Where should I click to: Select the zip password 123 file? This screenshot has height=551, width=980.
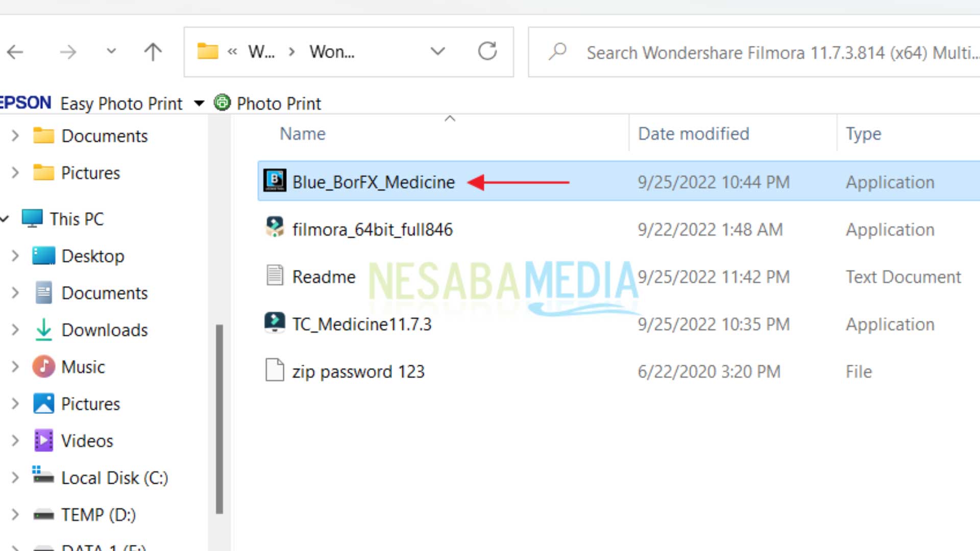pos(358,371)
